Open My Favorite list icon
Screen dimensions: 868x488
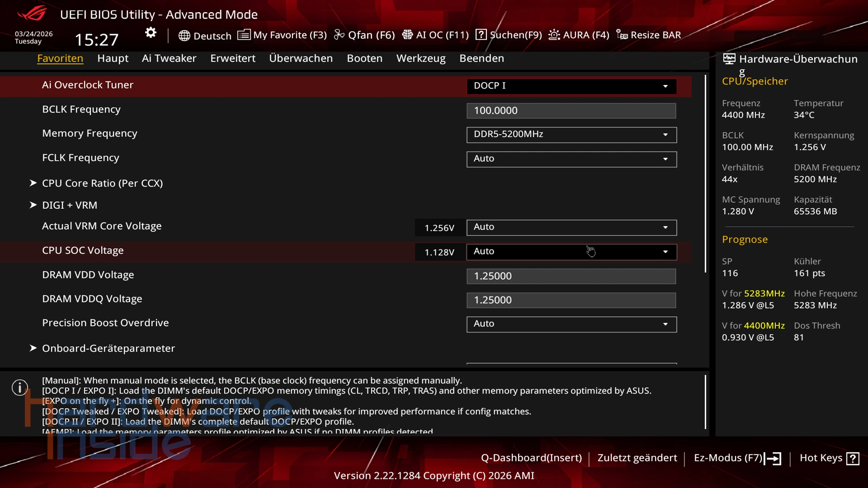(244, 35)
